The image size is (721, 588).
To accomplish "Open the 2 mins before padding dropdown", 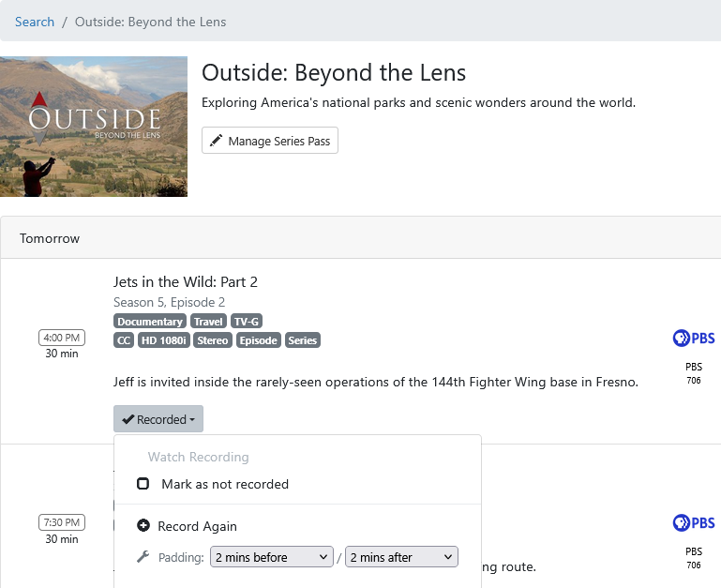I will [x=272, y=557].
